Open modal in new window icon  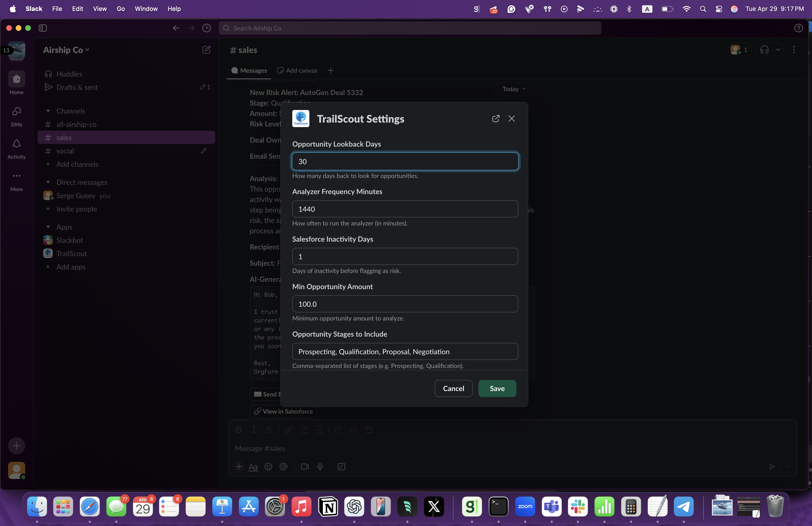pyautogui.click(x=496, y=119)
